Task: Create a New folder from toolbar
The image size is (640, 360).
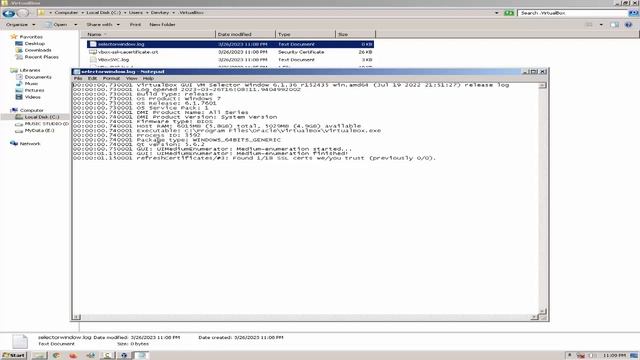Action: (162, 24)
